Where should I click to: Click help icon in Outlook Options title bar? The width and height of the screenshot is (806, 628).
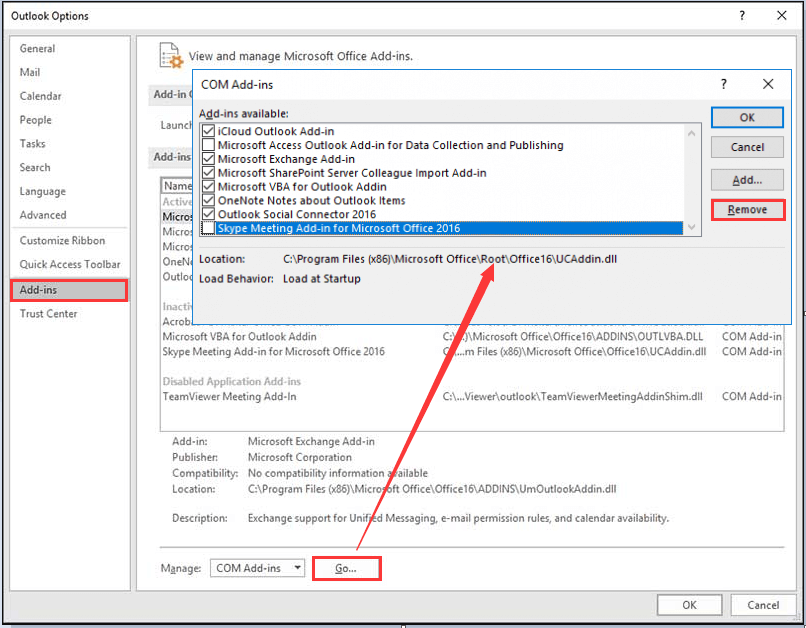[x=742, y=16]
